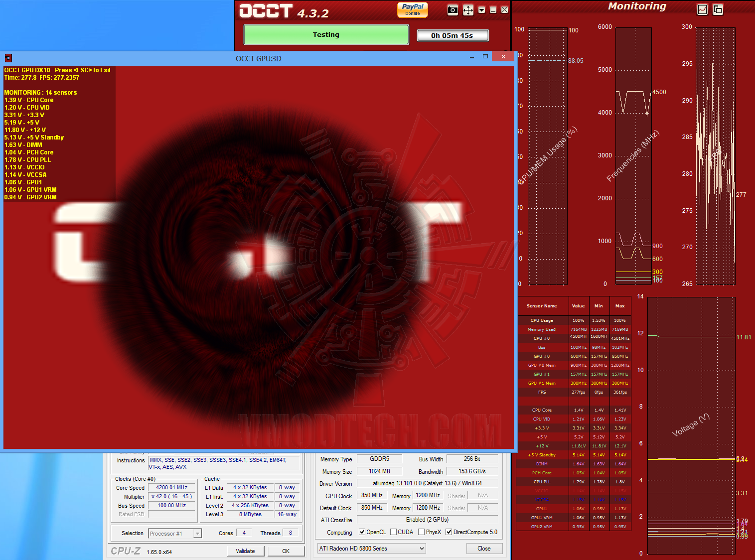Image resolution: width=755 pixels, height=560 pixels.
Task: Click the ATI CrossFire Enabled (2 GPUs) field
Action: [427, 520]
